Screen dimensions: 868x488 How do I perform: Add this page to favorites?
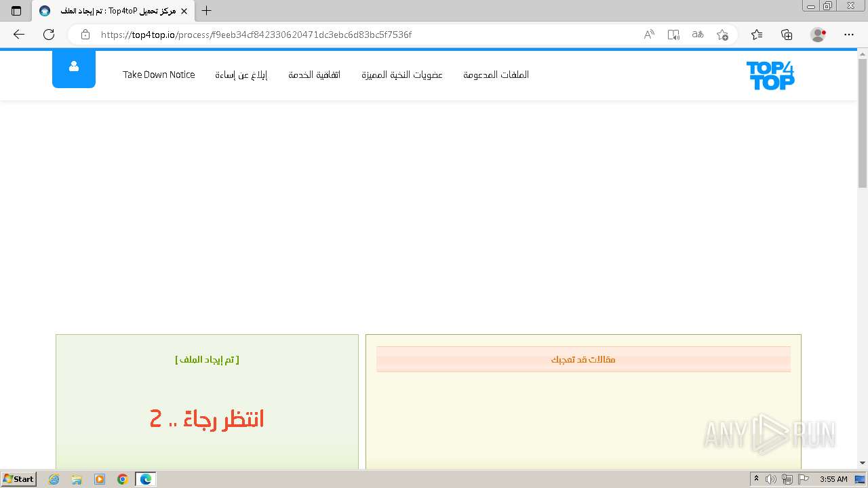722,35
